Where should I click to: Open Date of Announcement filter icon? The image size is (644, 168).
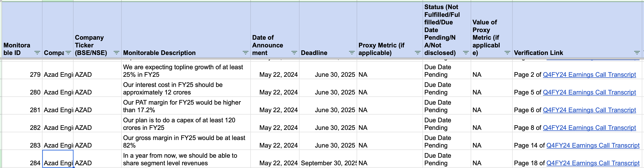pos(294,53)
